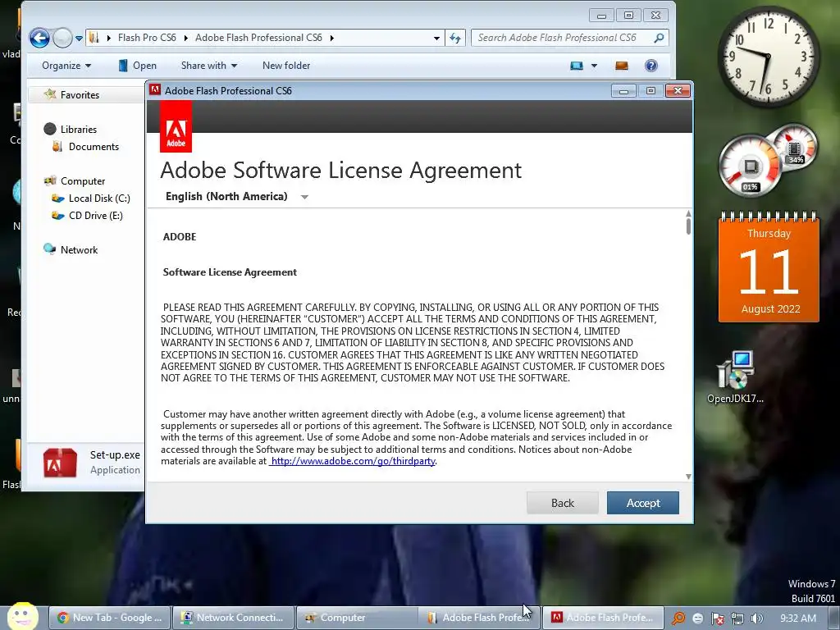Click Open in Explorer toolbar
840x630 pixels.
(137, 66)
